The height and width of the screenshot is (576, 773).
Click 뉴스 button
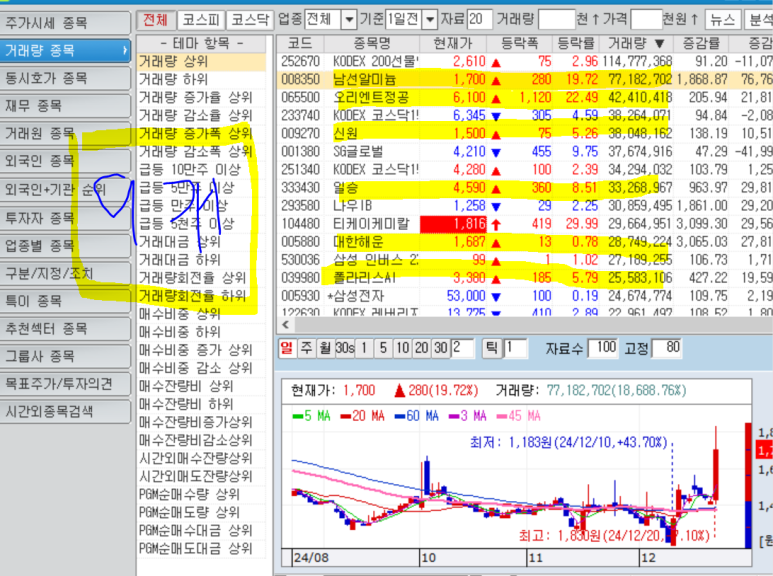click(x=723, y=20)
